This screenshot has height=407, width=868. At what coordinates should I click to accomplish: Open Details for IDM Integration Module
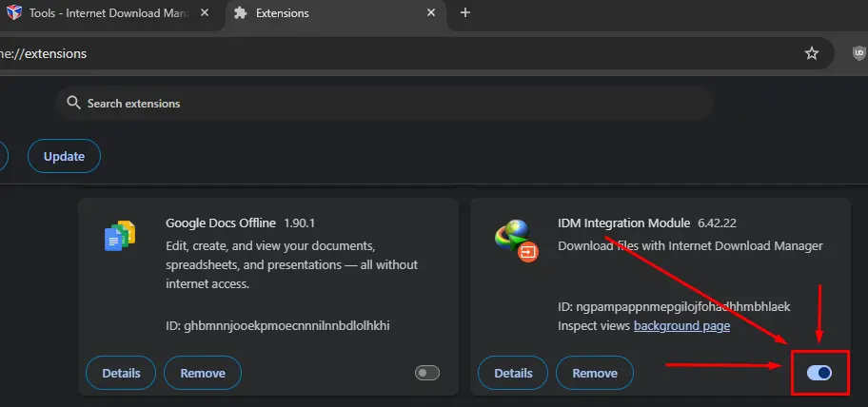click(x=513, y=374)
